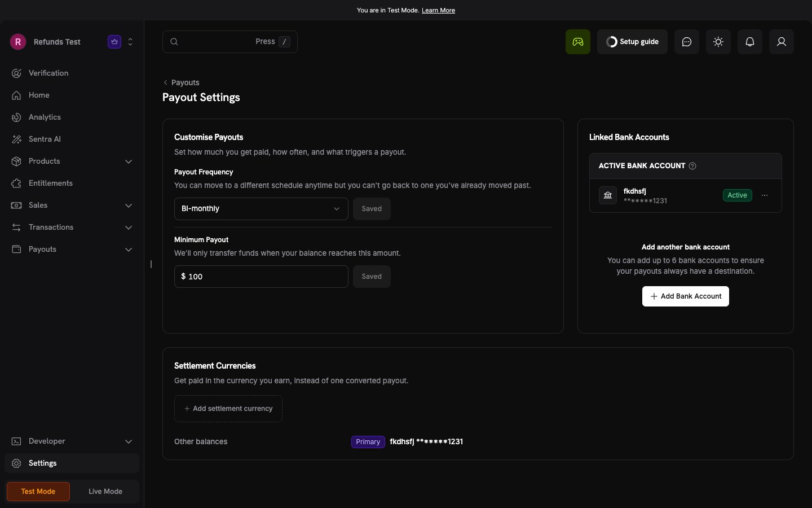Click Add Bank Account button

(x=686, y=296)
